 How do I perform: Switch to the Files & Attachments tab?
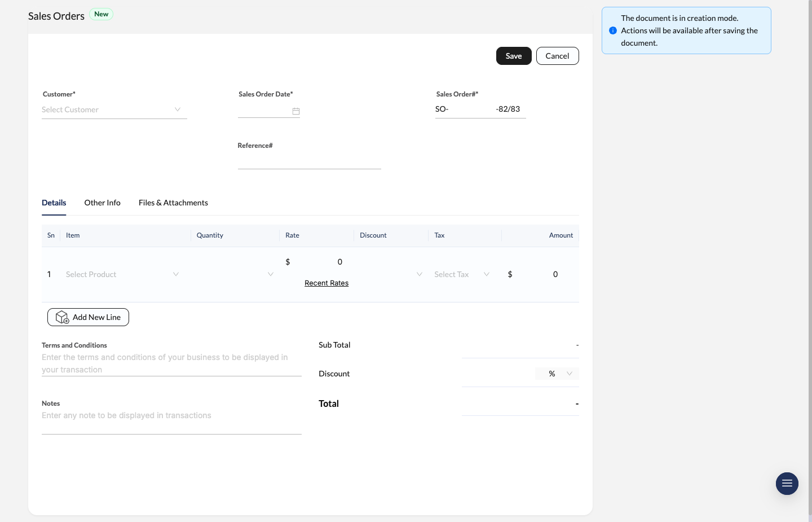click(x=173, y=203)
